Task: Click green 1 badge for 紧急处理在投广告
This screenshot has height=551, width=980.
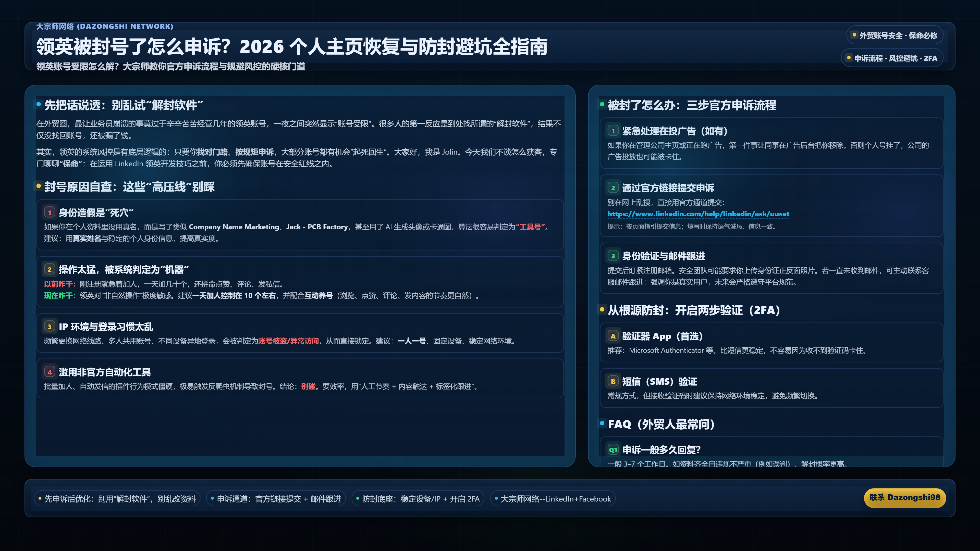Action: tap(613, 131)
